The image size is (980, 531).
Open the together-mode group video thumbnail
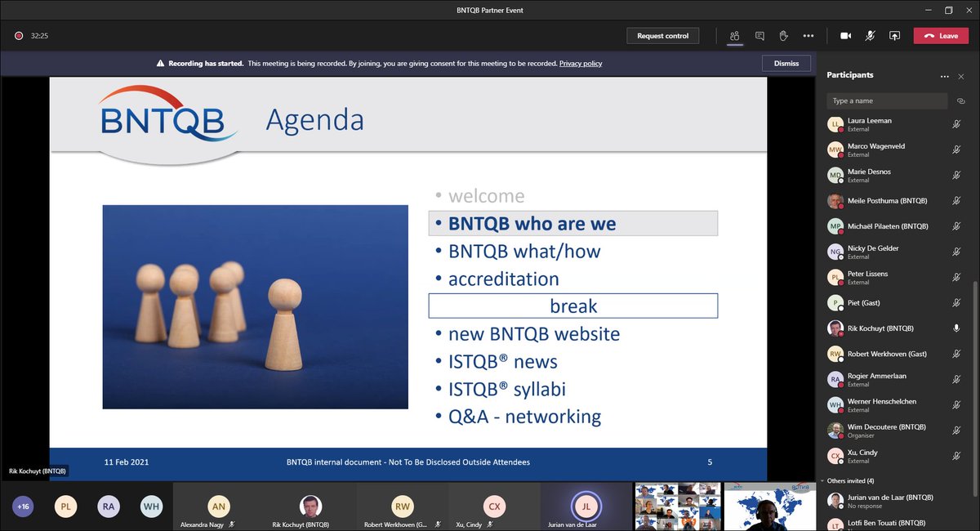(677, 506)
